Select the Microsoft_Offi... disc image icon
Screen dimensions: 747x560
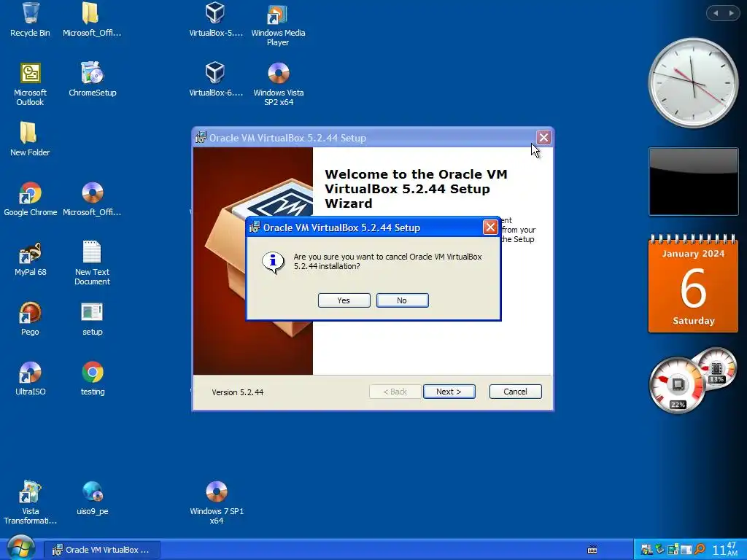pyautogui.click(x=92, y=200)
